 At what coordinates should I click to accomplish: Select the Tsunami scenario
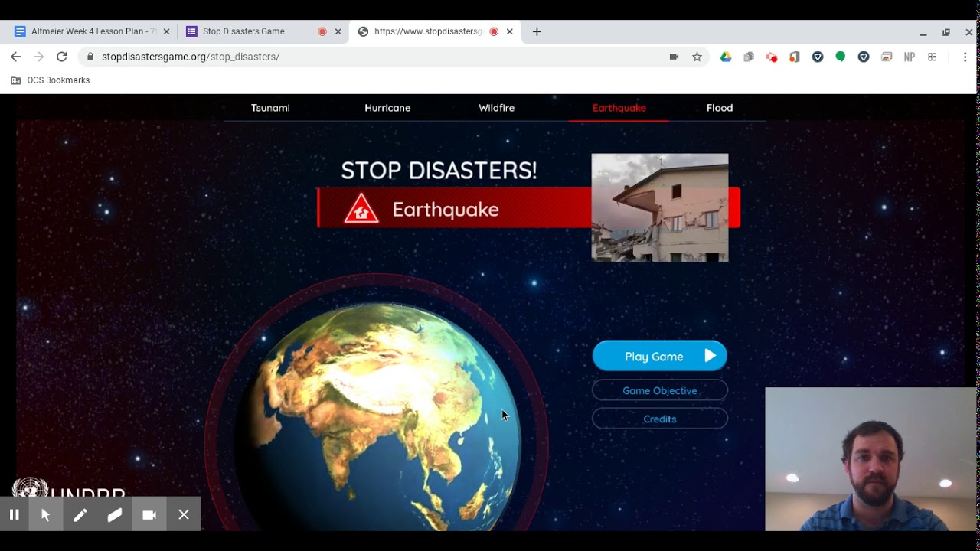[270, 108]
